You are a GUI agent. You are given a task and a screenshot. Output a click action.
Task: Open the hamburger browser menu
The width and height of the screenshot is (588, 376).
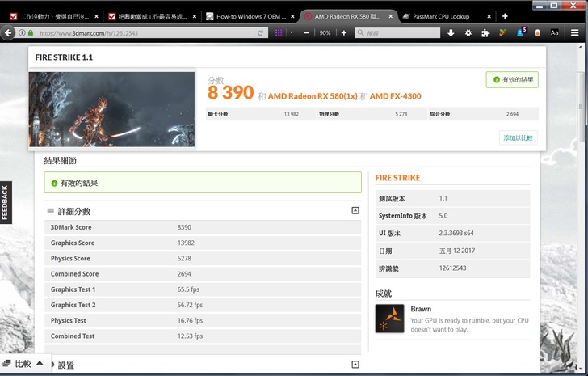(574, 33)
